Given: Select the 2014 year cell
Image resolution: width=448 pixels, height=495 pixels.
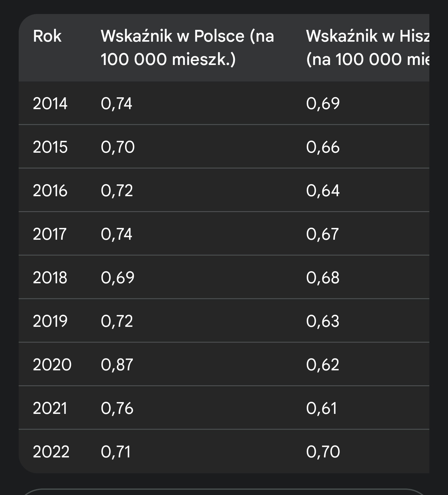Looking at the screenshot, I should click(50, 104).
